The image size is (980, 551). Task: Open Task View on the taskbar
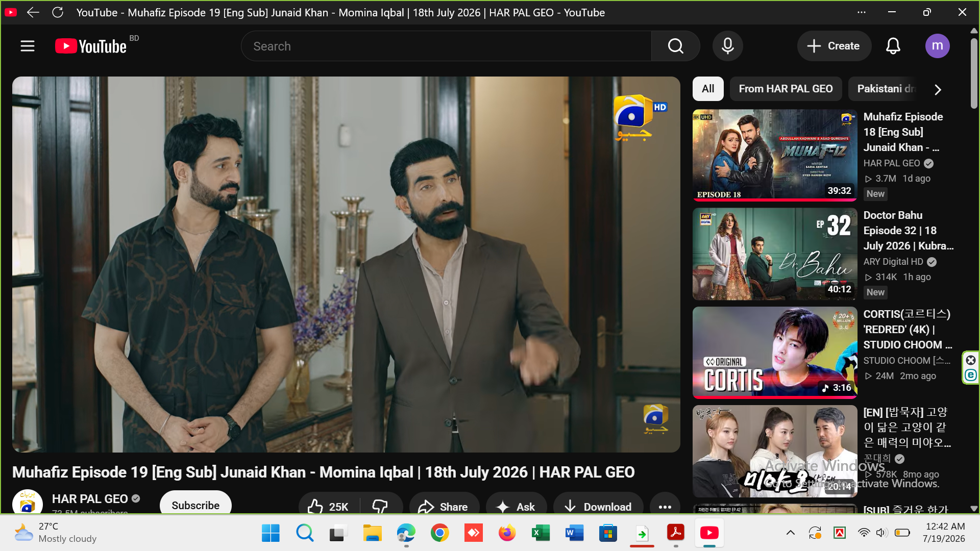point(338,533)
